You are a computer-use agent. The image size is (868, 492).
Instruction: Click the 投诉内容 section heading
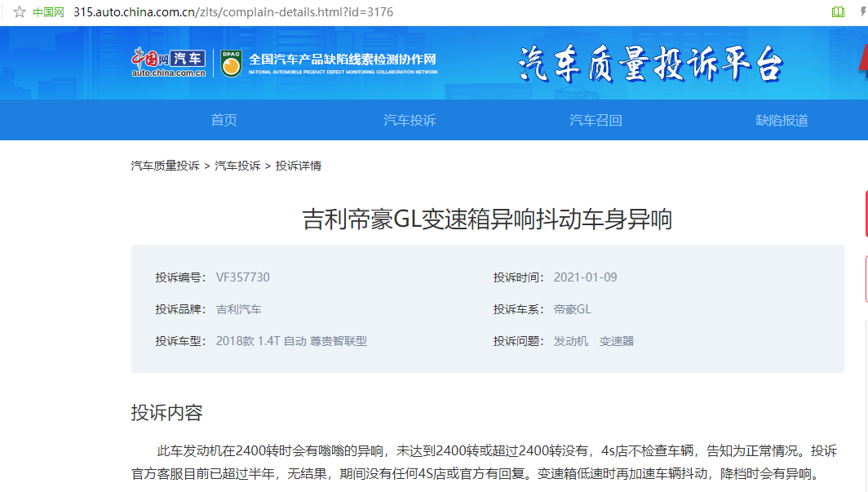[166, 412]
